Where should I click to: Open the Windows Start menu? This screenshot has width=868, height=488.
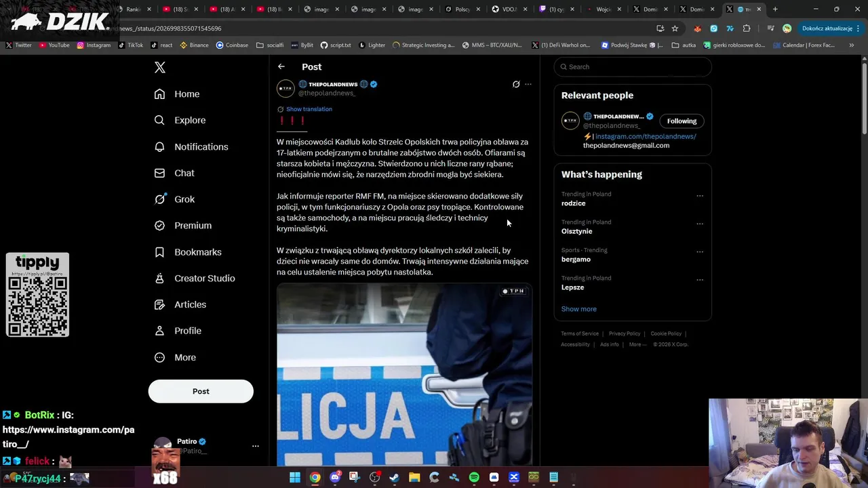point(295,478)
